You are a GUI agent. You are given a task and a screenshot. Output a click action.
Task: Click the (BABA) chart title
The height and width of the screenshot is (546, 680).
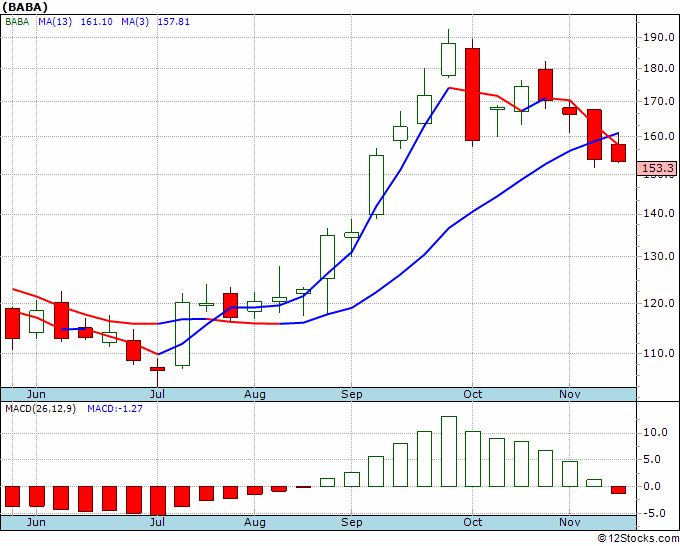pos(25,7)
